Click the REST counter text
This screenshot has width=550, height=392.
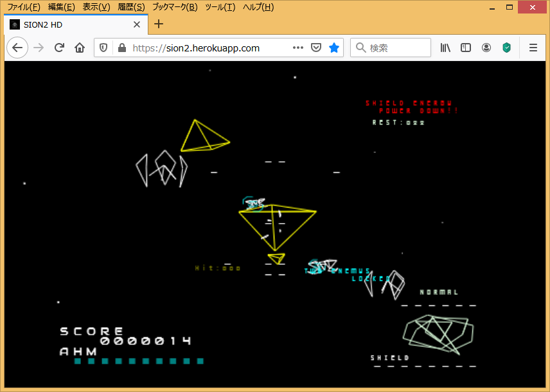click(x=398, y=123)
